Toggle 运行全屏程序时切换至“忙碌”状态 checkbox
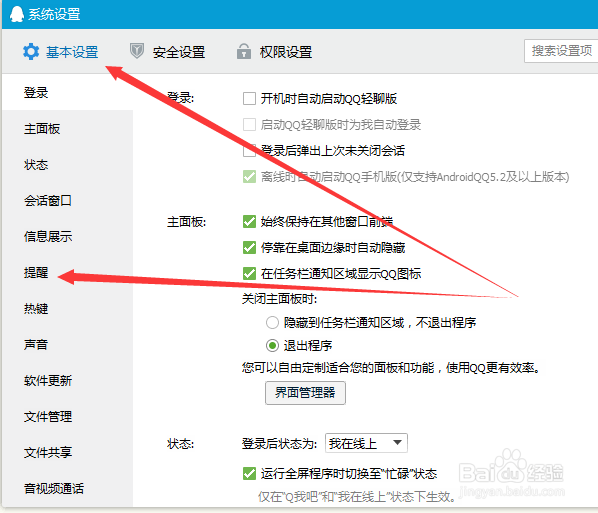598x513 pixels. tap(249, 474)
